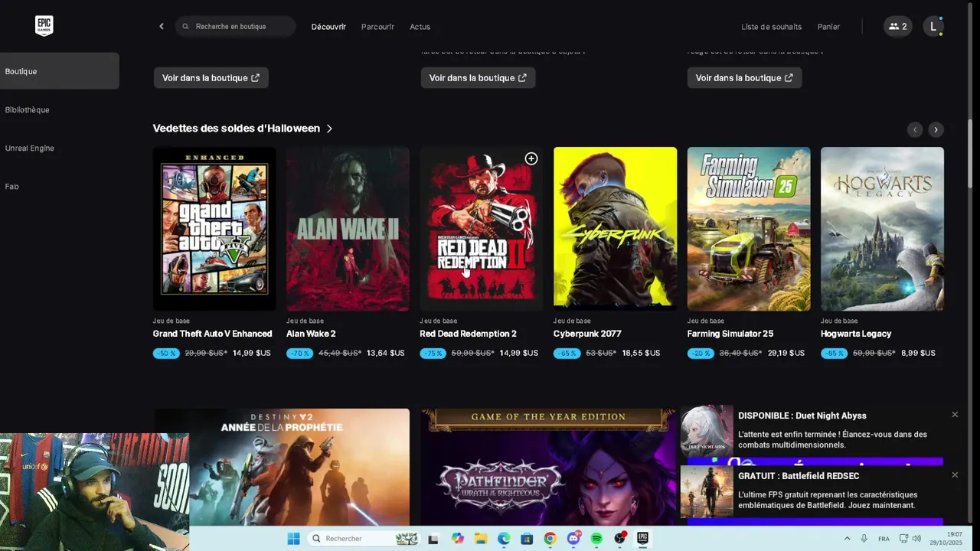This screenshot has width=980, height=551.
Task: Click Grand Theft Auto V Enhanced title
Action: point(212,334)
